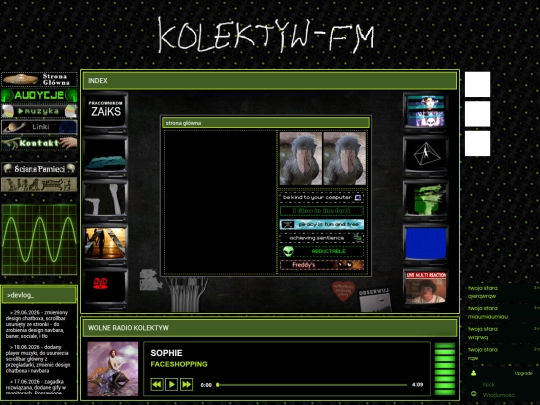This screenshot has width=540, height=405.
Task: Open the Linki page with Saturn graphic
Action: pos(39,127)
